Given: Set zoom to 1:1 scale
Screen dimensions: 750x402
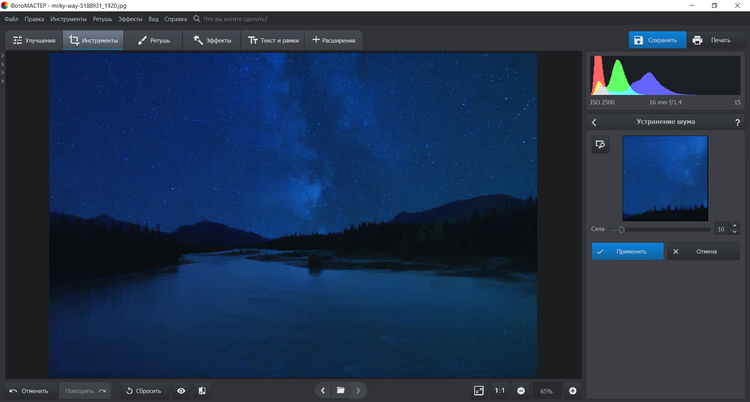Looking at the screenshot, I should pyautogui.click(x=499, y=390).
